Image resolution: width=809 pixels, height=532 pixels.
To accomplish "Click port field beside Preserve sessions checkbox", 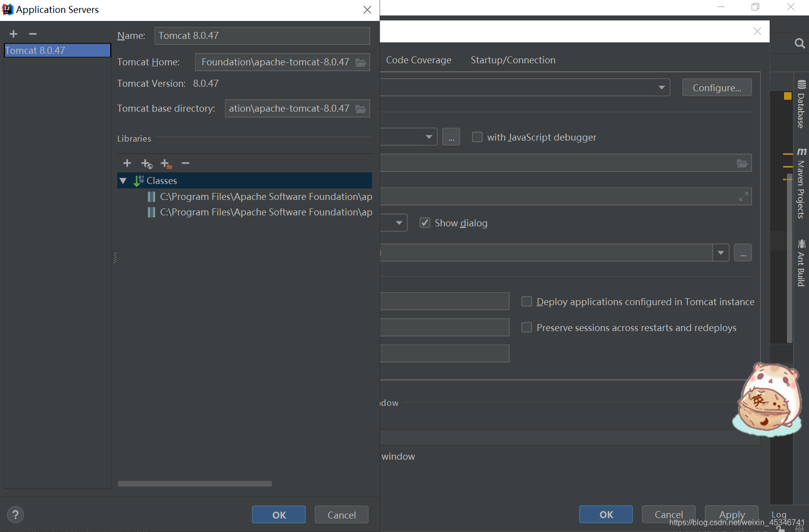I will 444,327.
